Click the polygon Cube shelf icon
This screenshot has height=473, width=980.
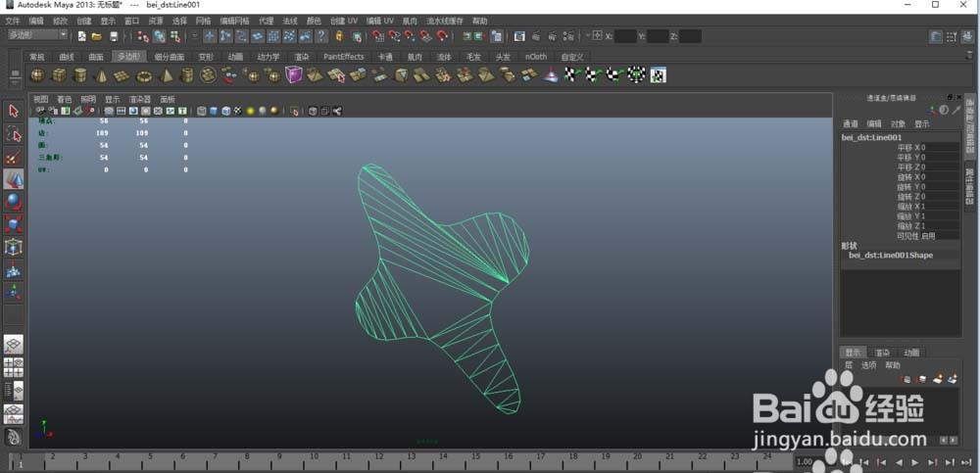[60, 75]
